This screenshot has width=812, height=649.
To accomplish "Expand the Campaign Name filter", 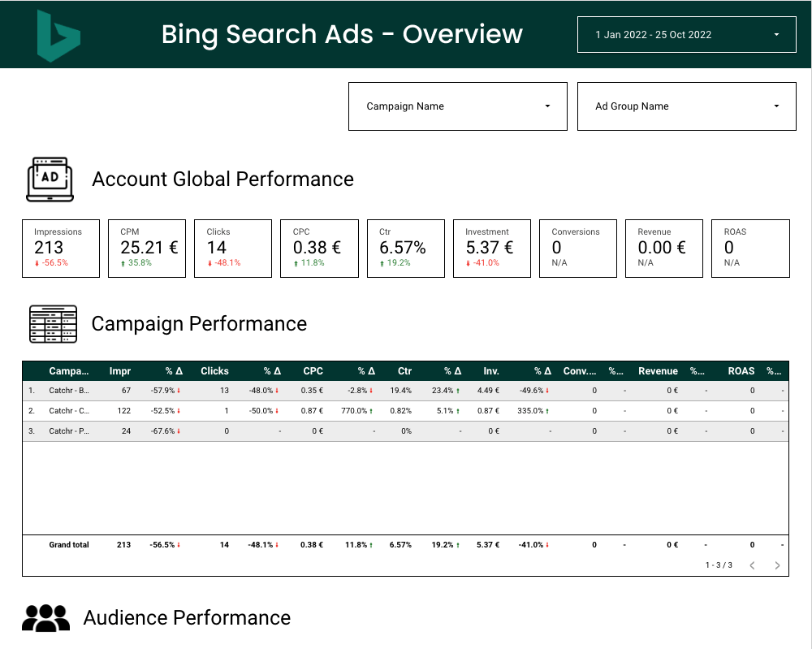I will 457,106.
